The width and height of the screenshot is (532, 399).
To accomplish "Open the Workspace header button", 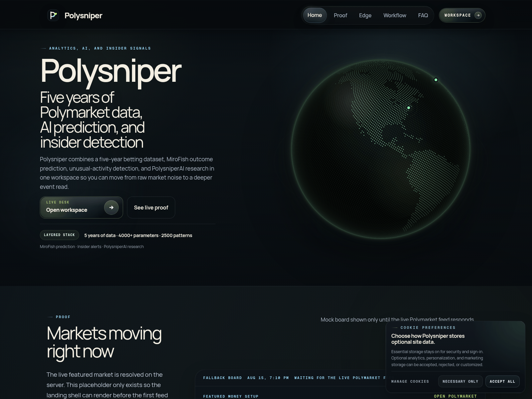I will click(x=462, y=15).
